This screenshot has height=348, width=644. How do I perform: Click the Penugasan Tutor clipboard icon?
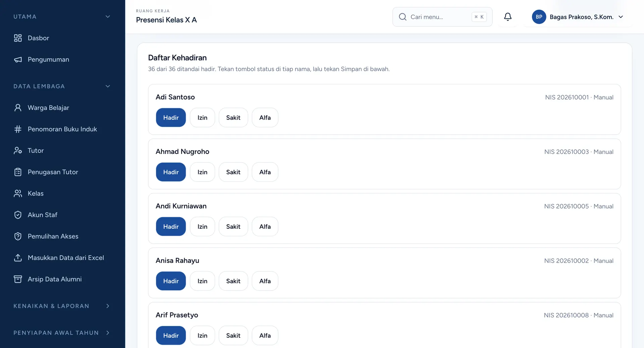coord(18,172)
